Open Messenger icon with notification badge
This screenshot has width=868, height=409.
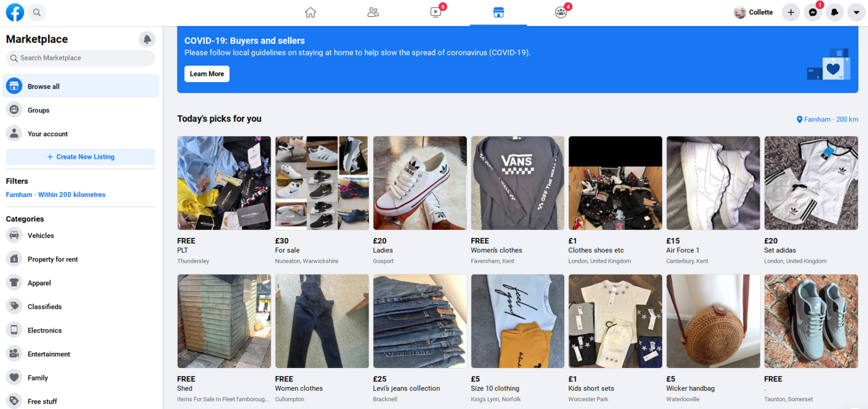pos(813,12)
